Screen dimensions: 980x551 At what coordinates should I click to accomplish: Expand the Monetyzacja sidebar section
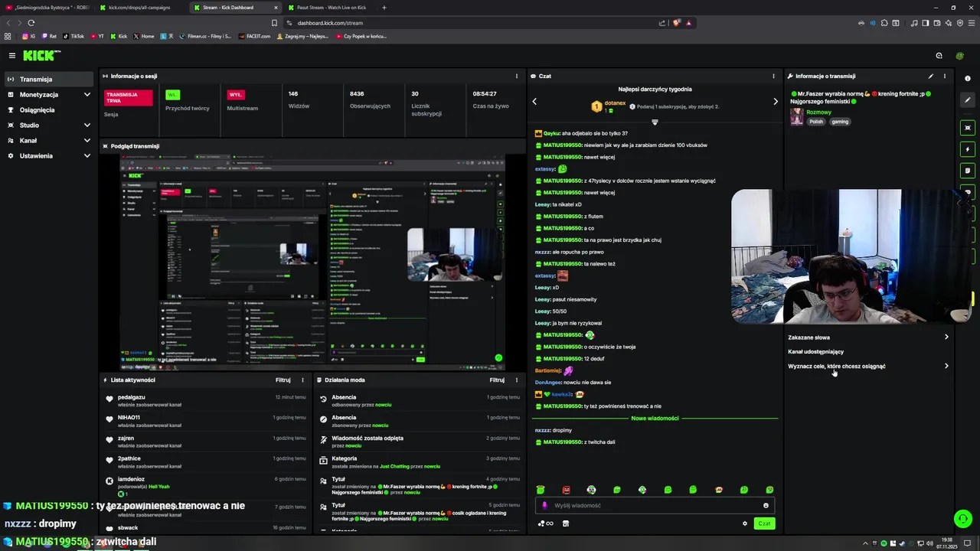click(x=47, y=94)
